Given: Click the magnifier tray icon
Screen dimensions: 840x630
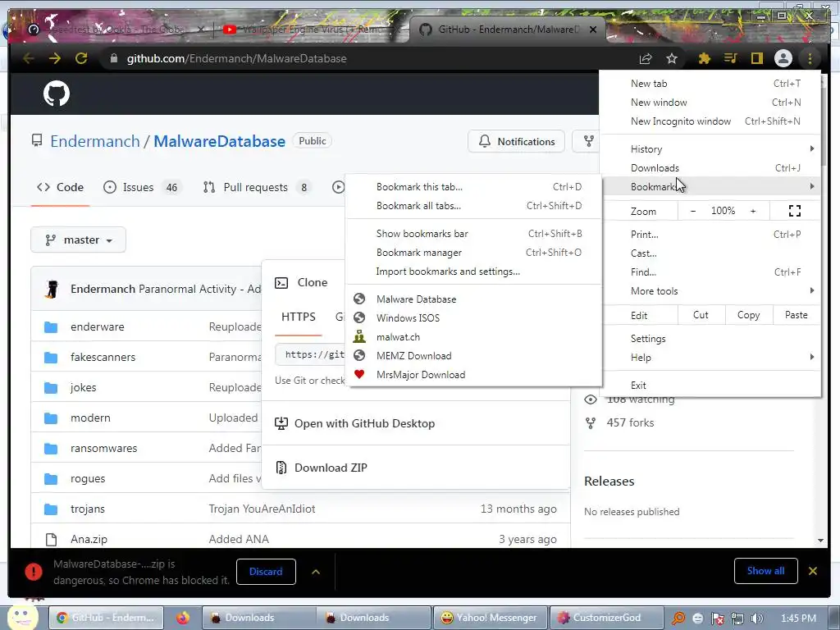Looking at the screenshot, I should (x=678, y=619).
